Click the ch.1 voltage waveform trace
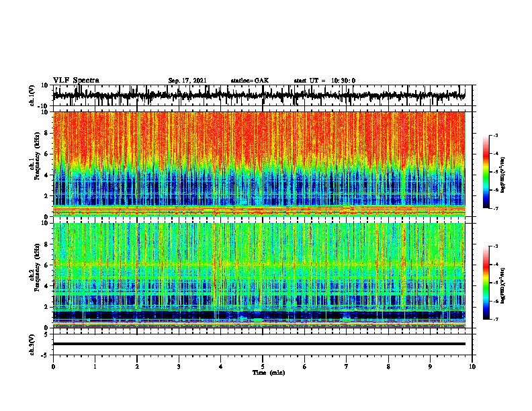The height and width of the screenshot is (411, 532). 259,95
